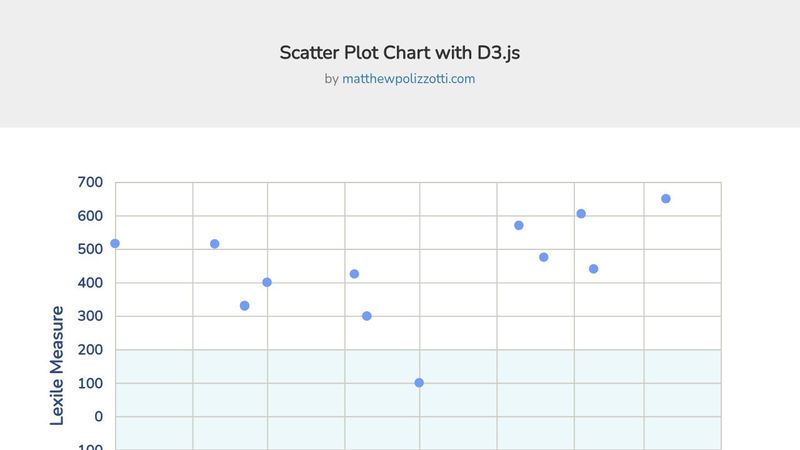This screenshot has width=800, height=450.
Task: Click the data point at value 400
Action: point(267,282)
